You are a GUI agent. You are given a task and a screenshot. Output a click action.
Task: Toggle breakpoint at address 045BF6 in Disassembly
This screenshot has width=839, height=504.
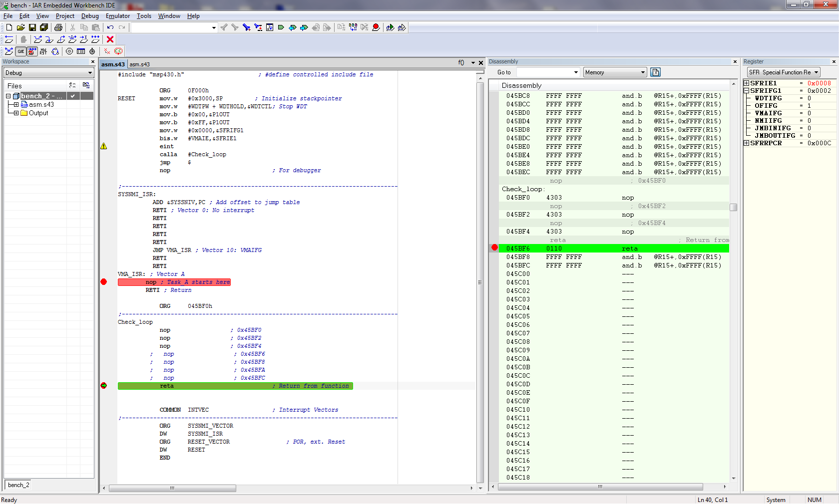click(x=494, y=248)
